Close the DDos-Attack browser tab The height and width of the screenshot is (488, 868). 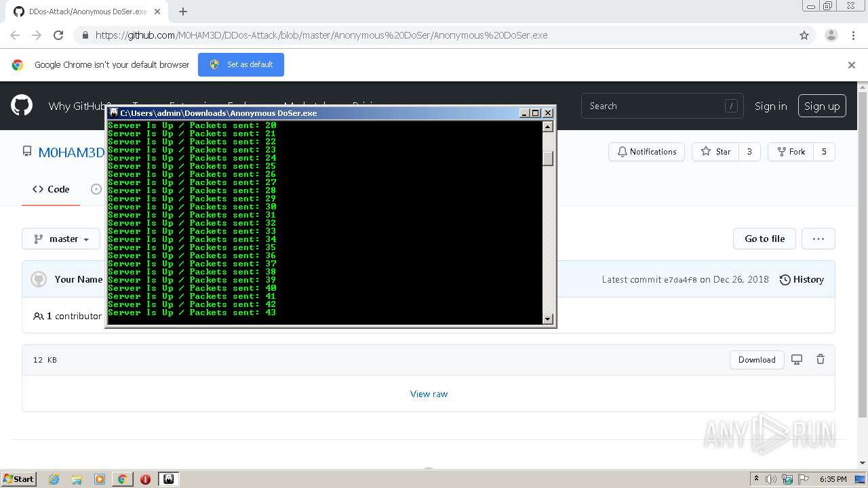[158, 12]
